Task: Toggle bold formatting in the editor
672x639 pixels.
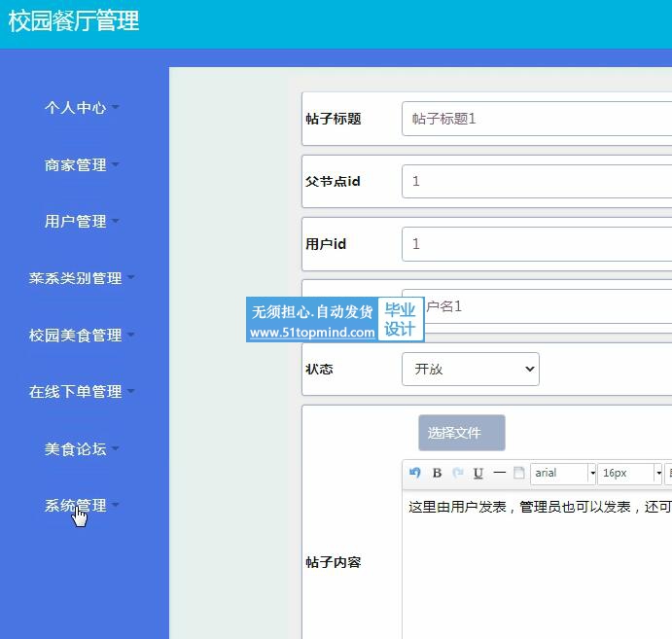Action: click(437, 473)
